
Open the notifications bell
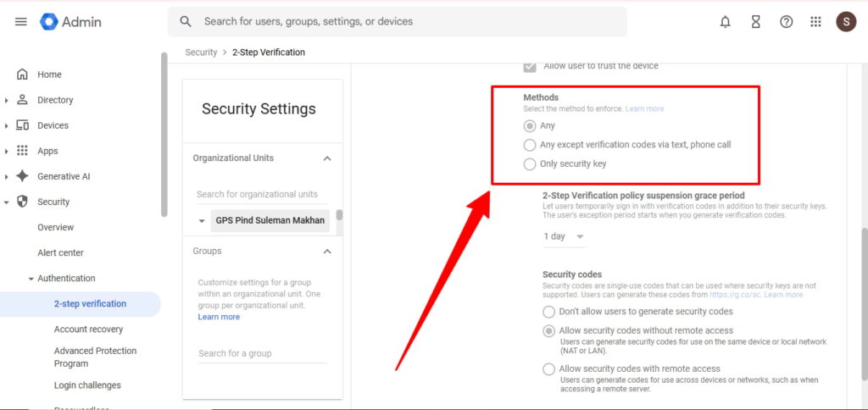pyautogui.click(x=725, y=22)
